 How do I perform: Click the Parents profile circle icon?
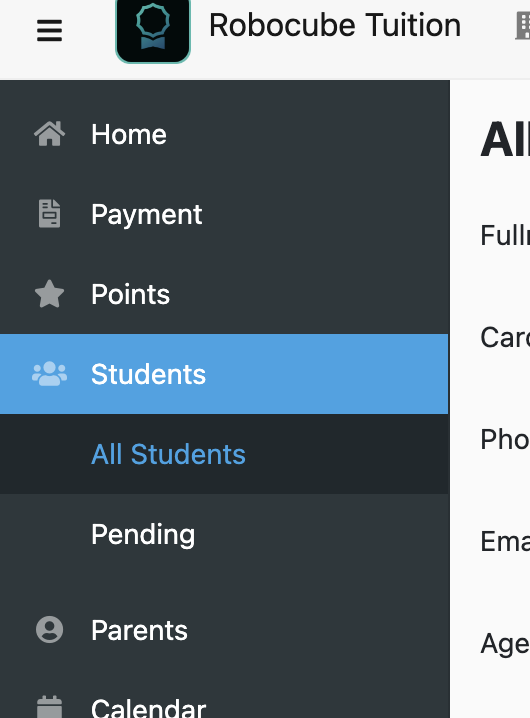pyautogui.click(x=49, y=630)
